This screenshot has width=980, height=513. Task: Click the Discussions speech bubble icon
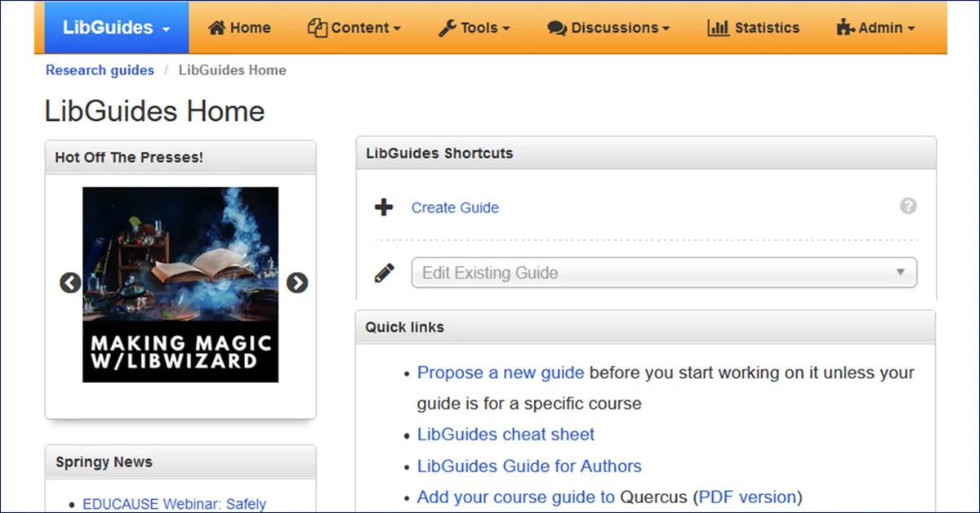coord(556,27)
